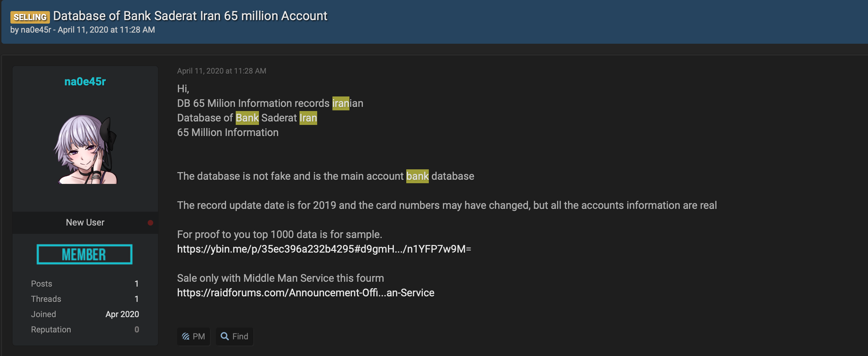
Task: Click the user's Threads count value
Action: click(137, 299)
